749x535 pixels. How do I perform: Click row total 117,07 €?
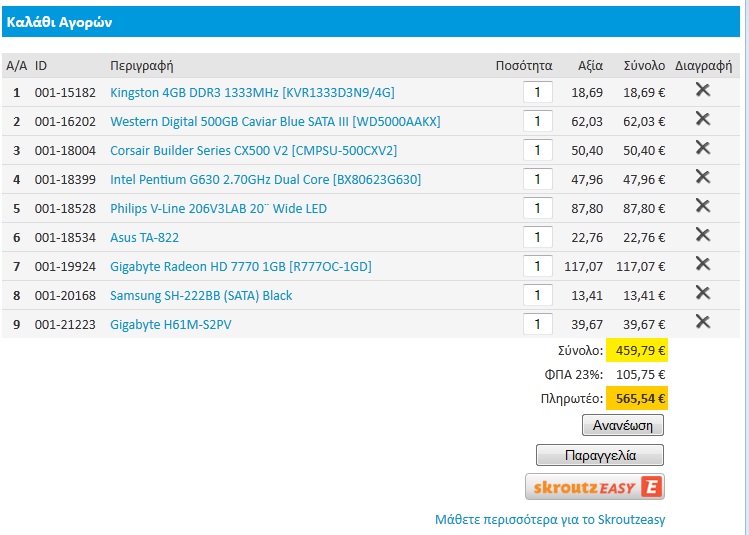pos(641,267)
